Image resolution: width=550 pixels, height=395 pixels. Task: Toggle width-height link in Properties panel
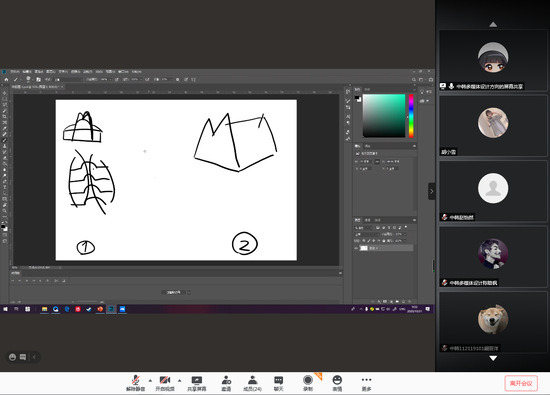coord(377,162)
